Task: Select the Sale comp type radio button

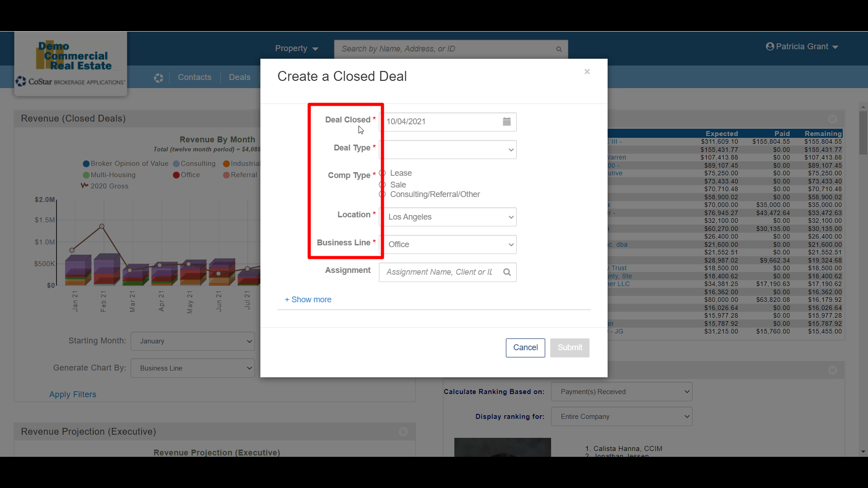Action: (x=382, y=185)
